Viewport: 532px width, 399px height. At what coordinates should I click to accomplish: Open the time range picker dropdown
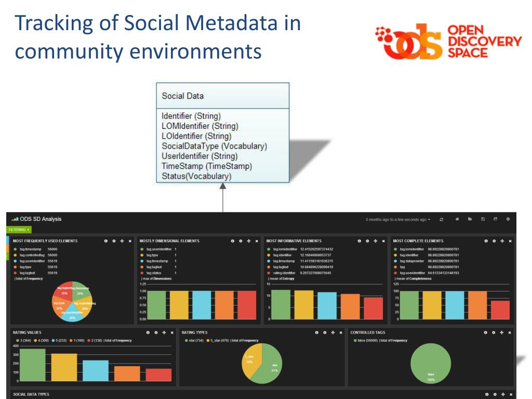tap(397, 220)
